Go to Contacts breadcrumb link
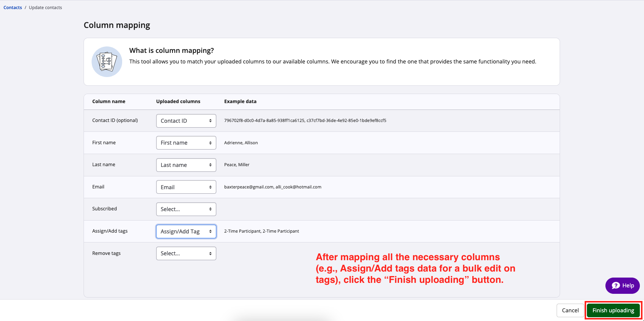 13,8
